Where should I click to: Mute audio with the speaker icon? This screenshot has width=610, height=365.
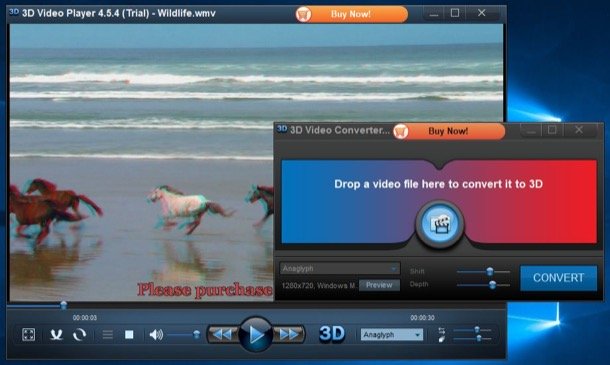(x=156, y=335)
